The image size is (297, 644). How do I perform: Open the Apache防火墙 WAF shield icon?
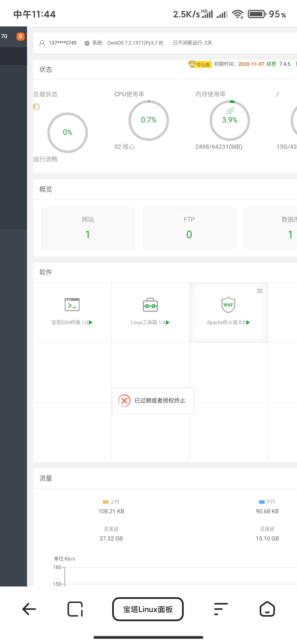(228, 305)
